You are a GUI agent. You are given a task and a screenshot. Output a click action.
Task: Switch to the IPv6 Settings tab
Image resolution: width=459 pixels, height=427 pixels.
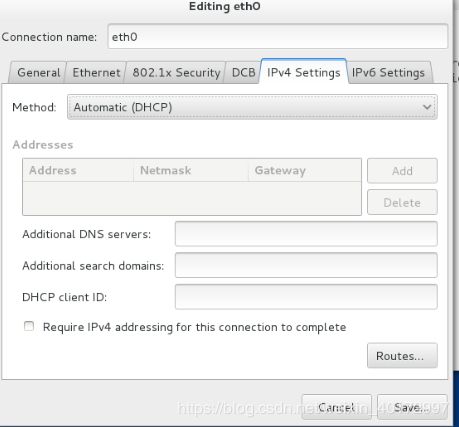[x=389, y=73]
